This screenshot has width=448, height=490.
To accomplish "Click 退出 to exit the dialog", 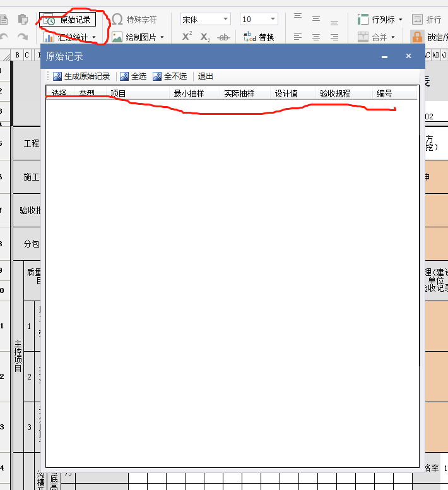I will (x=206, y=76).
